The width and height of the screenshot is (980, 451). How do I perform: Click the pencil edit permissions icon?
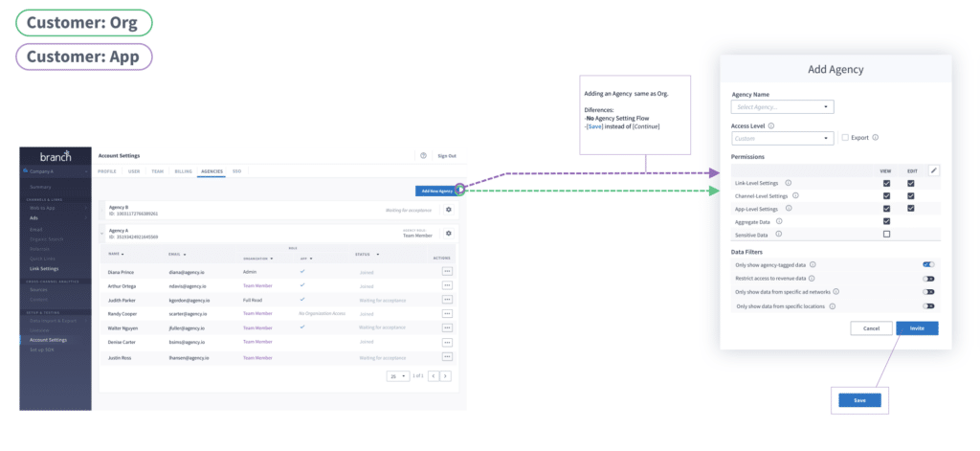coord(934,169)
